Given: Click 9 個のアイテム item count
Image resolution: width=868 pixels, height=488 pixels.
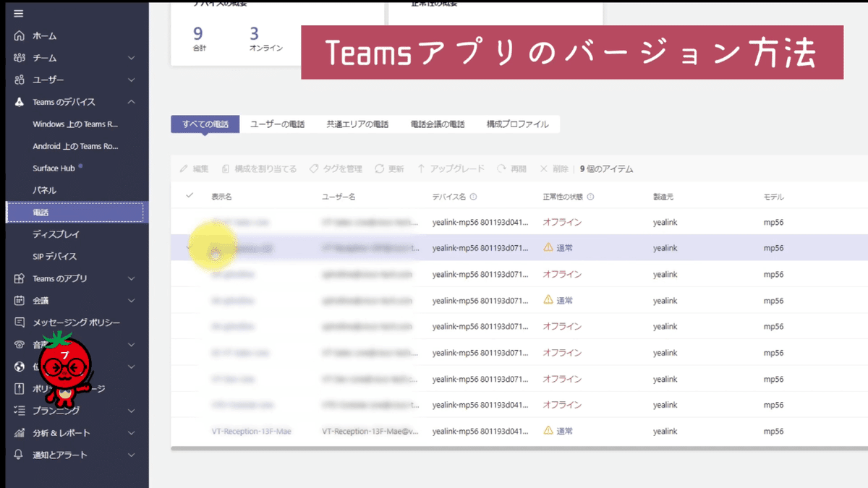Looking at the screenshot, I should (x=606, y=168).
